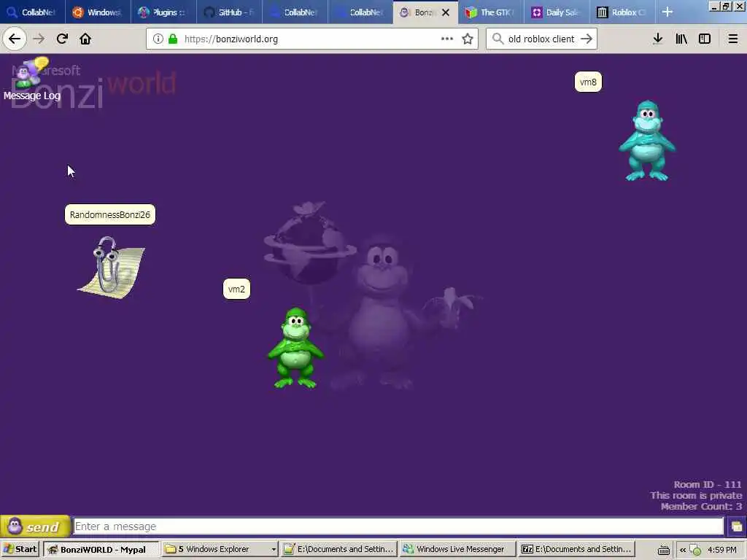
Task: Submit search with the arrow button
Action: click(x=587, y=39)
